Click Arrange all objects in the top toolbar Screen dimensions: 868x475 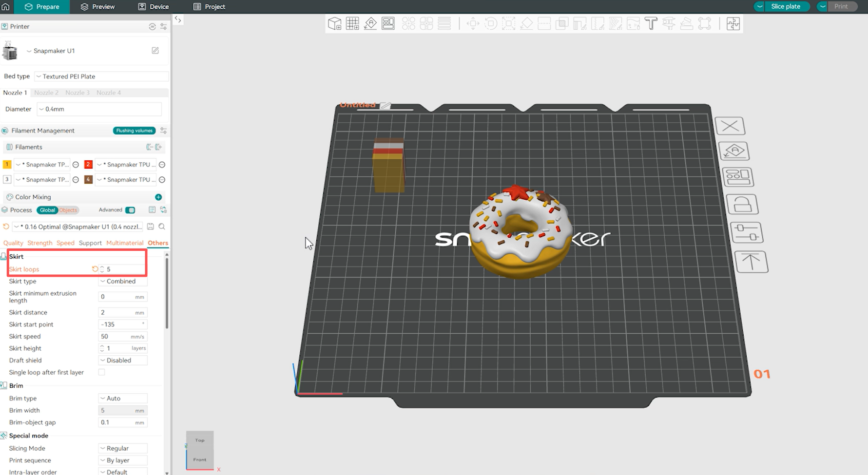[388, 23]
